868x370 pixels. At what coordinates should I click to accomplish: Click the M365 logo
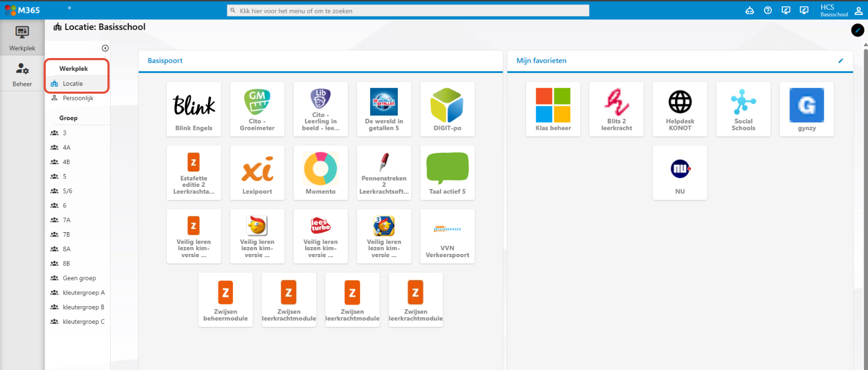point(22,10)
